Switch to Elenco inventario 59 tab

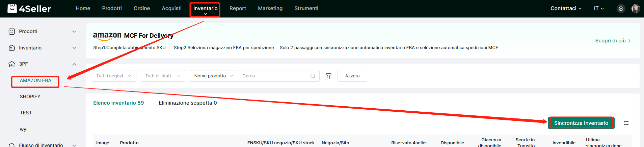pos(118,103)
